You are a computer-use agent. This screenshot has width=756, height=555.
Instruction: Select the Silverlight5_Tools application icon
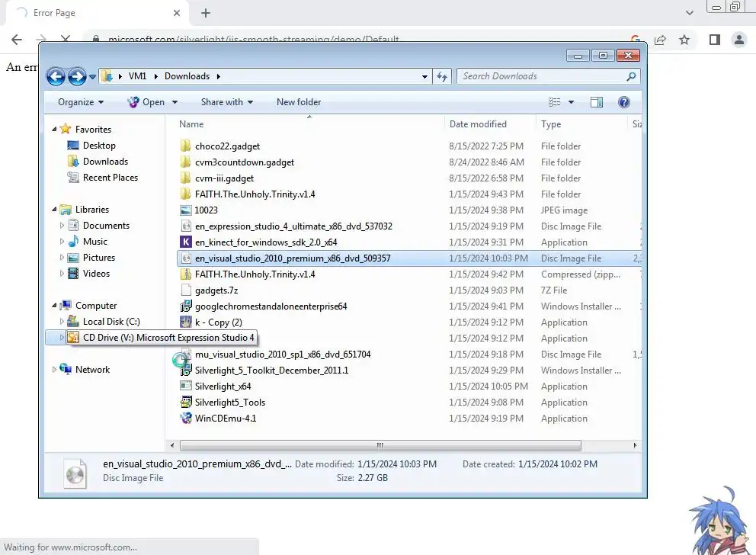click(186, 402)
